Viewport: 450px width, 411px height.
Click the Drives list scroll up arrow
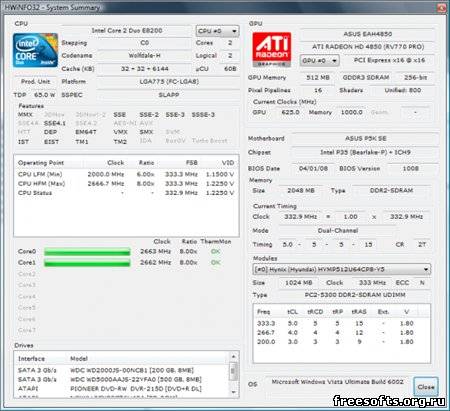pyautogui.click(x=234, y=356)
